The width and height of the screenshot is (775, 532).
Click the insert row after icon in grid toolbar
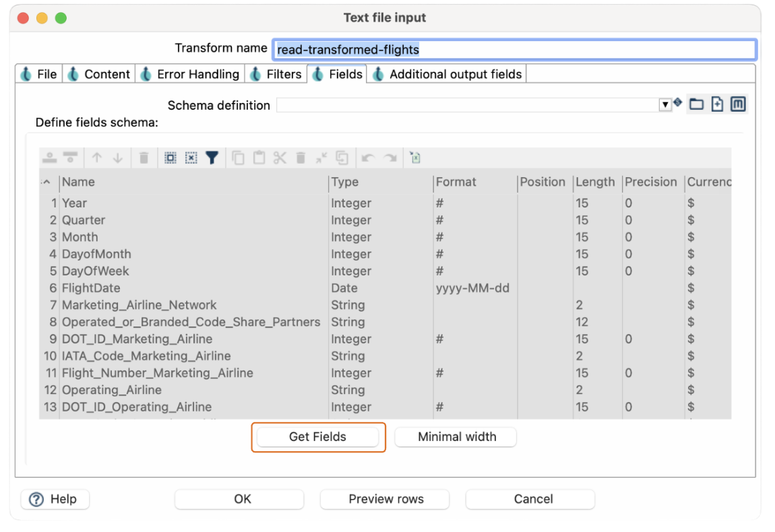coord(70,158)
